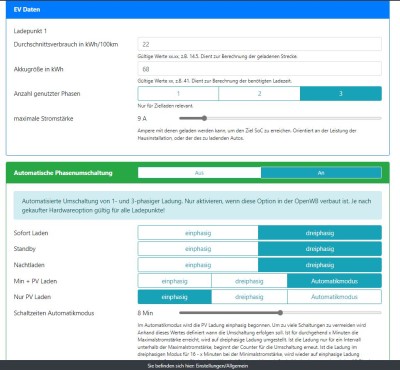Select 2 phases for Anzahl genutzter Phasen
Screen dimensions: 400x370
259,94
